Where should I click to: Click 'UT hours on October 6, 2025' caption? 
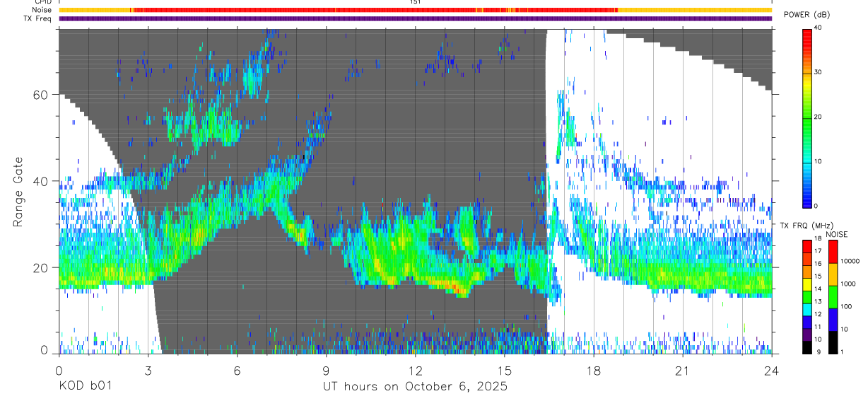tap(415, 387)
